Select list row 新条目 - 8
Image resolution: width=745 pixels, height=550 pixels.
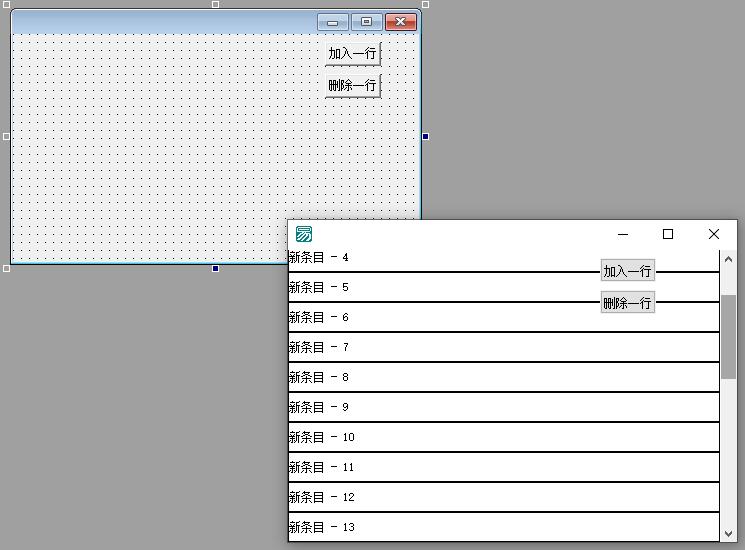pos(504,377)
